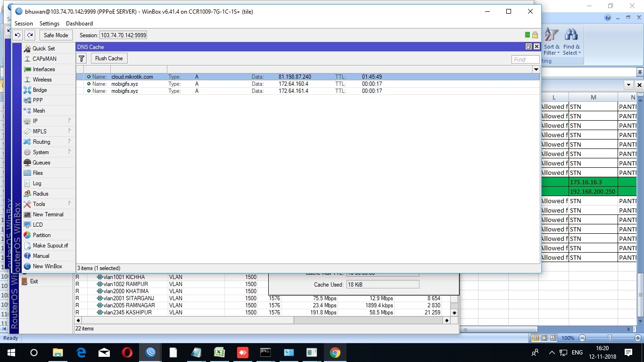This screenshot has width=644, height=362.
Task: Select PPP in the WinBox sidebar
Action: (x=38, y=100)
